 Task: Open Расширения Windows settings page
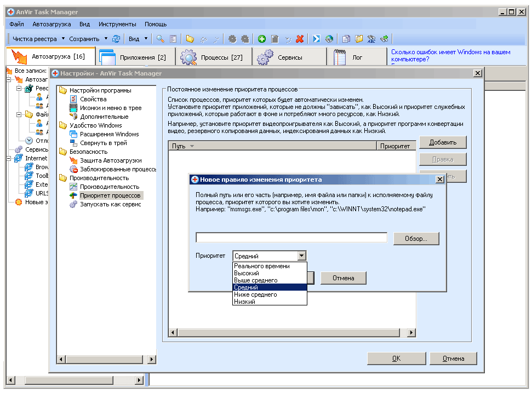(x=109, y=134)
